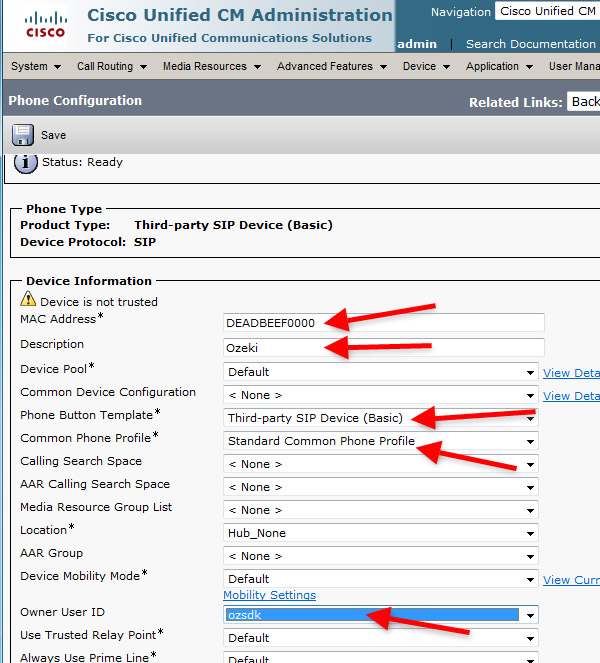Click the Device Information section heading
The height and width of the screenshot is (663, 600).
pyautogui.click(x=89, y=281)
